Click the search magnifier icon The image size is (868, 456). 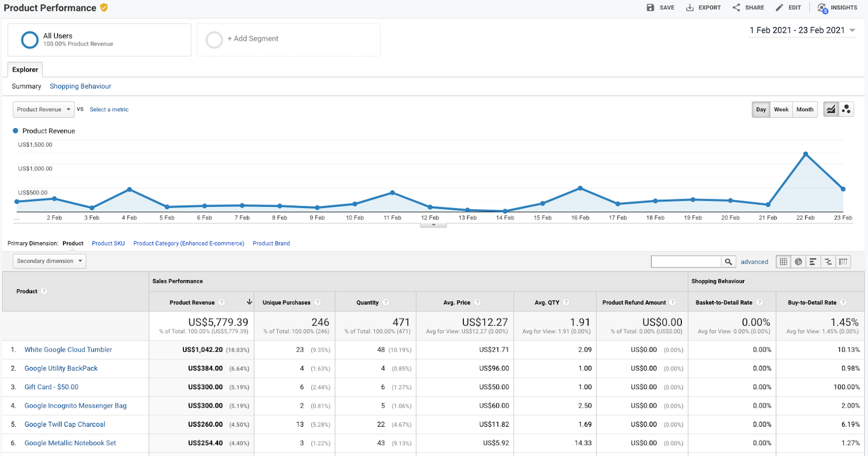(x=729, y=262)
